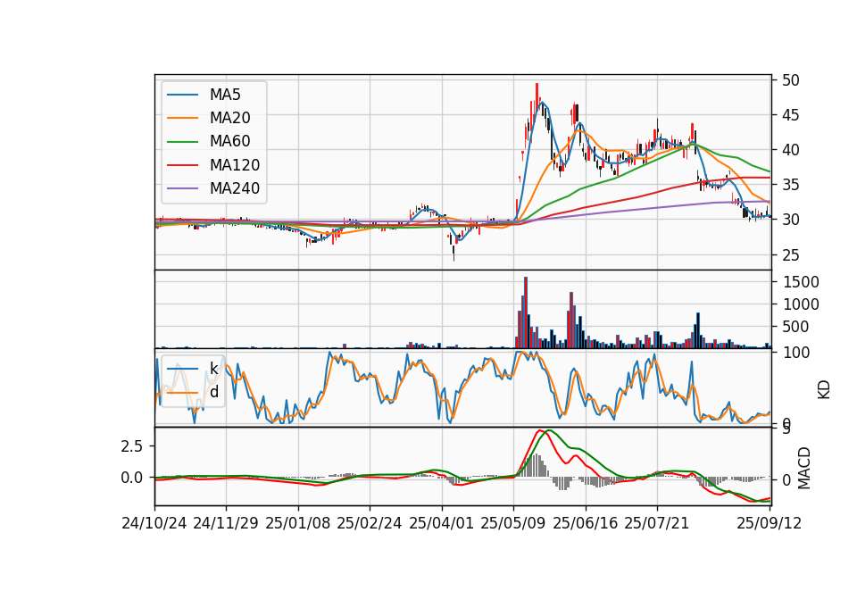Image resolution: width=857 pixels, height=616 pixels.
Task: Click the 35 price axis label
Action: [791, 185]
